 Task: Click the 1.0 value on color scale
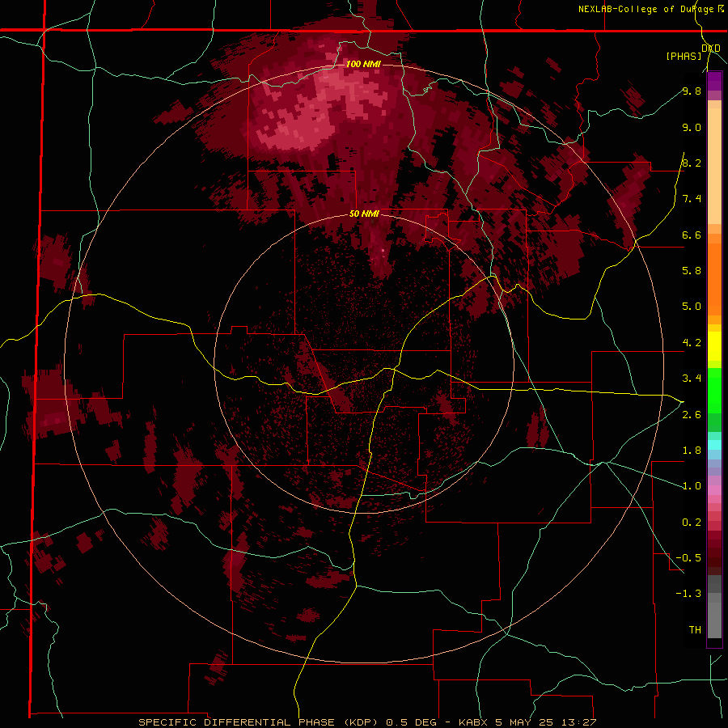click(x=692, y=486)
